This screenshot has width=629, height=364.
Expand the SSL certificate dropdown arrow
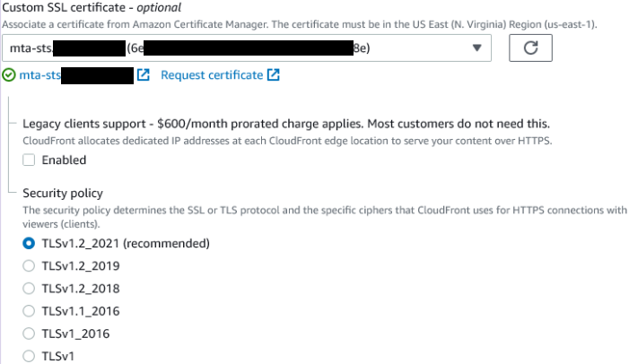476,48
